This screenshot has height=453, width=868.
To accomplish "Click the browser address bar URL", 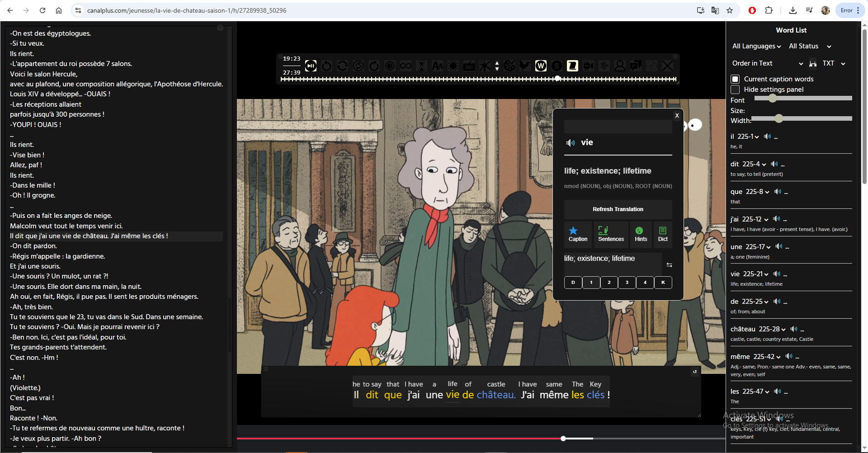I will (187, 10).
